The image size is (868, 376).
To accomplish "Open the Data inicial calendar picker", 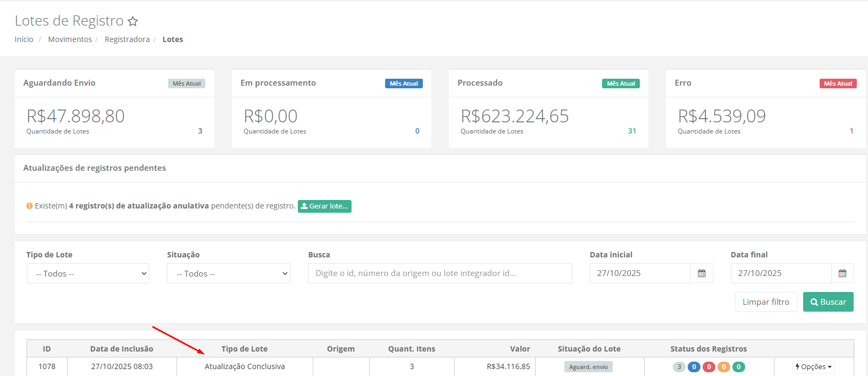I will (702, 273).
